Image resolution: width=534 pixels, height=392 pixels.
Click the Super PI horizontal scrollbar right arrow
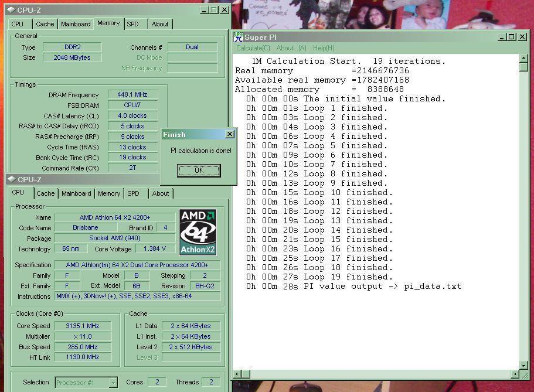pos(516,374)
